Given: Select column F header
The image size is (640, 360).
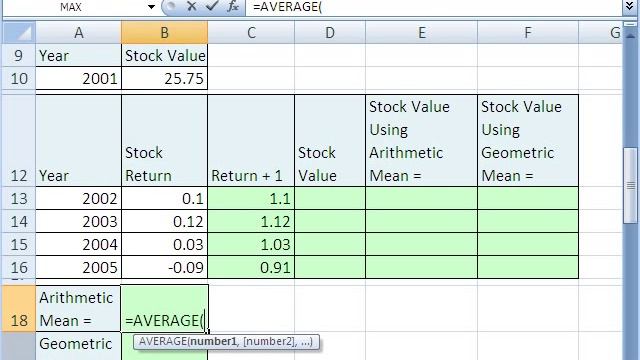Looking at the screenshot, I should (x=528, y=33).
